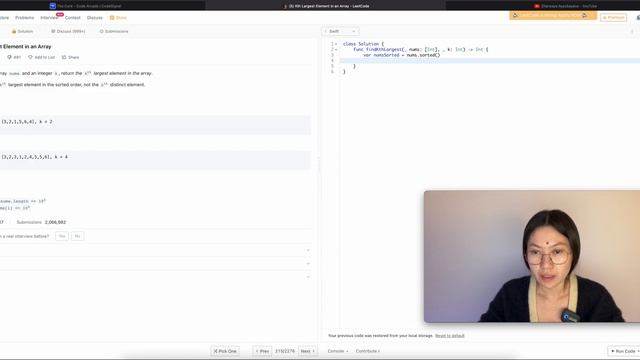
Task: Click the webcam video overlay
Action: coord(532,256)
